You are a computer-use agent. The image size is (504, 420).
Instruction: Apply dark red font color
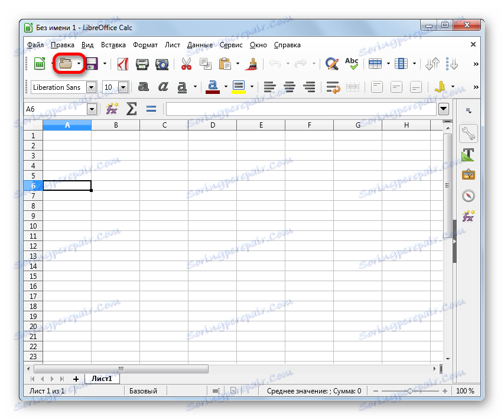pos(213,87)
